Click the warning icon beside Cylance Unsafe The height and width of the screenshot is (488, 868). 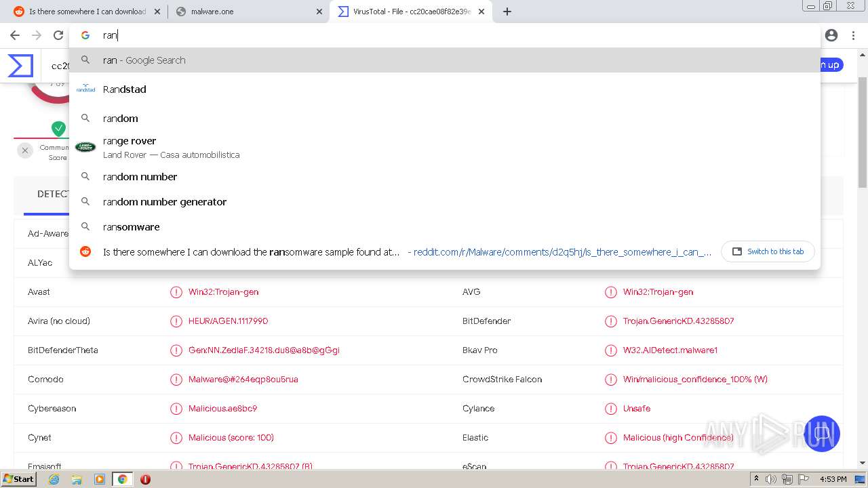point(610,409)
